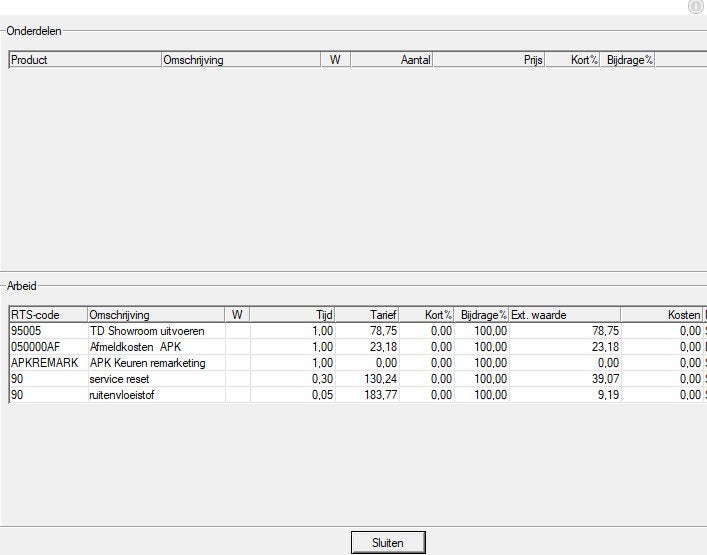707x555 pixels.
Task: Click the Kosten column header
Action: point(661,315)
